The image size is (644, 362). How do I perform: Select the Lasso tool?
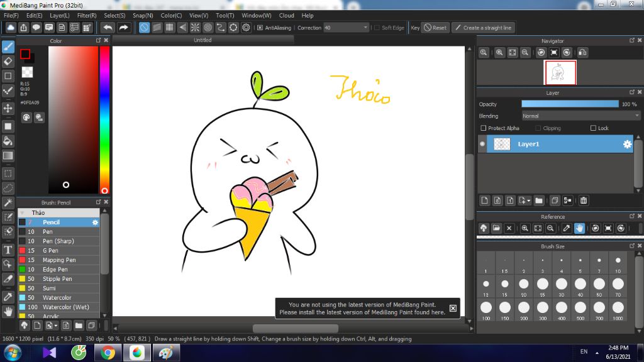click(x=8, y=188)
